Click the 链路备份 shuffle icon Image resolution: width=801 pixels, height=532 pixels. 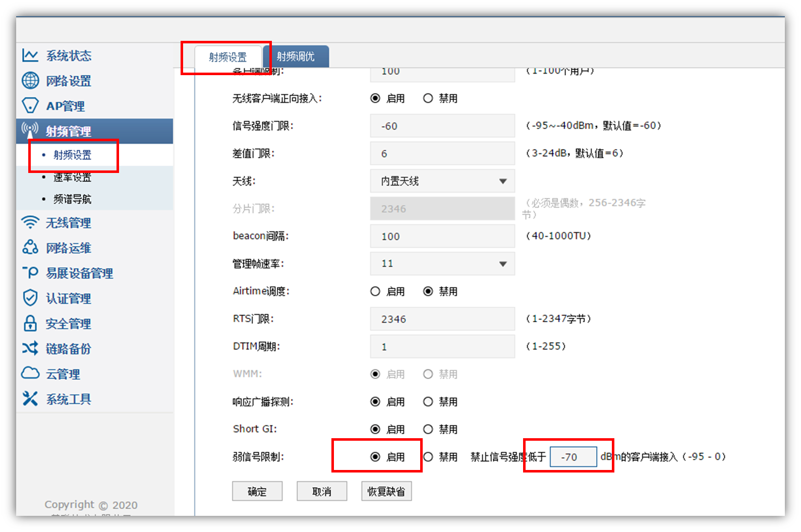pyautogui.click(x=30, y=348)
